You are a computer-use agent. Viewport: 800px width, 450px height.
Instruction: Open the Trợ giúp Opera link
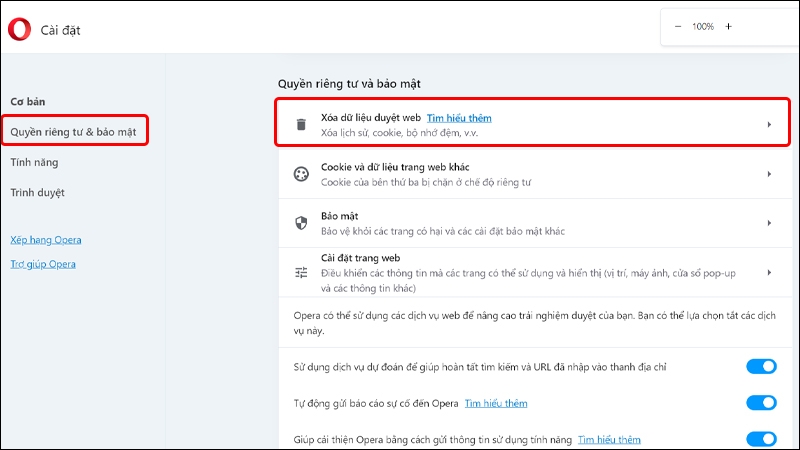click(x=43, y=264)
